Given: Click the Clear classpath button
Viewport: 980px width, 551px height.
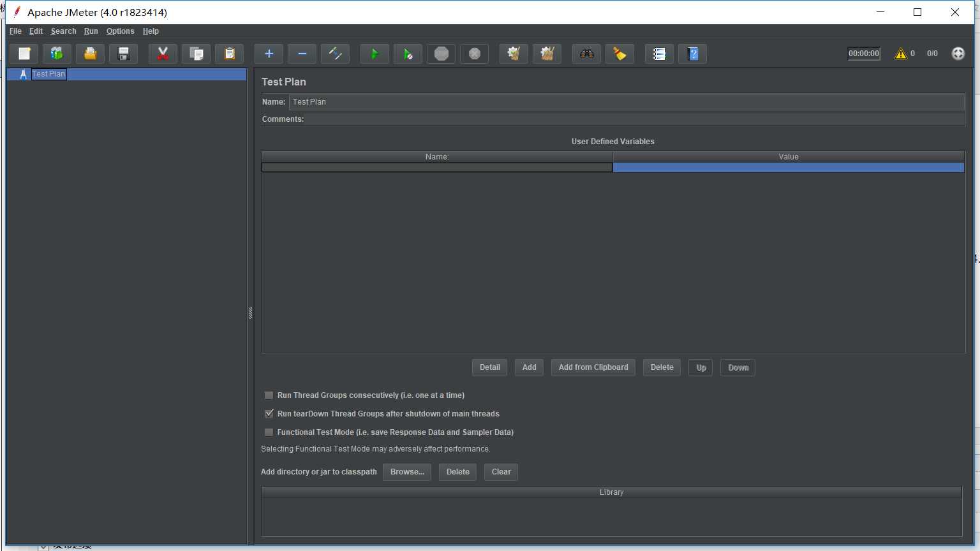Looking at the screenshot, I should click(x=501, y=472).
